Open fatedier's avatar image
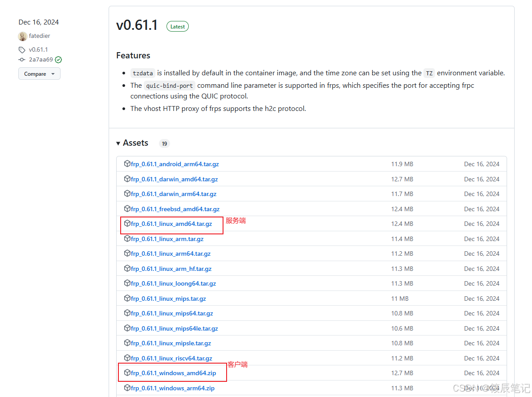 click(22, 36)
